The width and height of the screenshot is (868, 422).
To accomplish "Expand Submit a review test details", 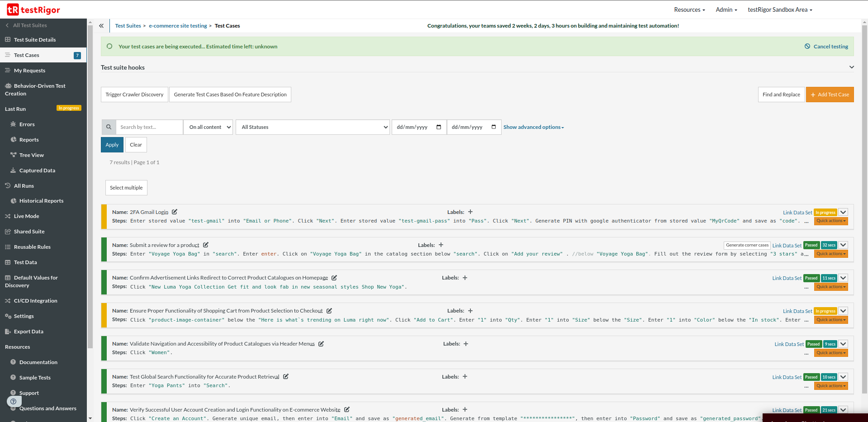I will (843, 245).
